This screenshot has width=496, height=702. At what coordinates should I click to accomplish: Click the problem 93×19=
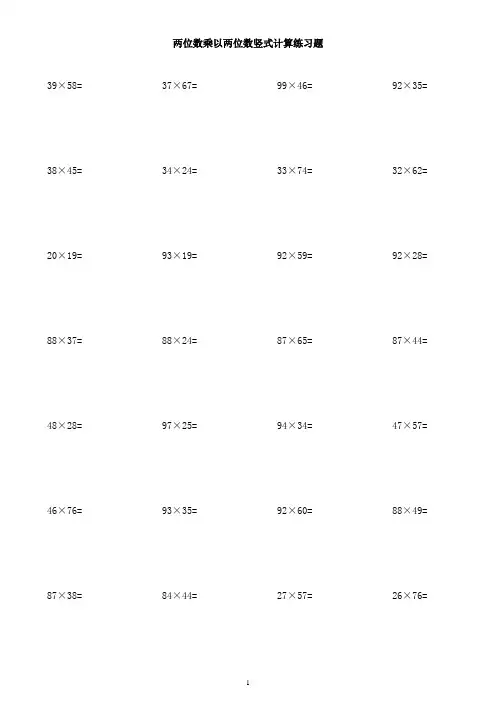pos(180,256)
